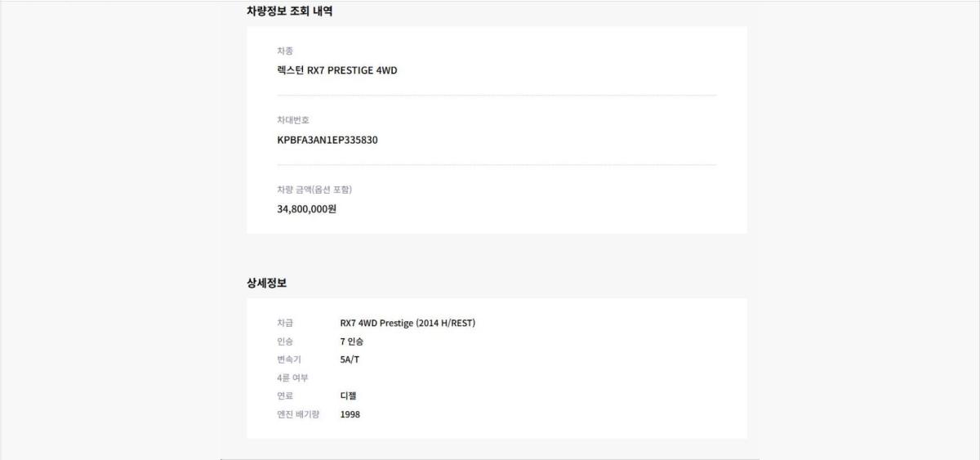Click the 4륜 여부 row label
Image resolution: width=980 pixels, height=460 pixels.
[x=293, y=377]
